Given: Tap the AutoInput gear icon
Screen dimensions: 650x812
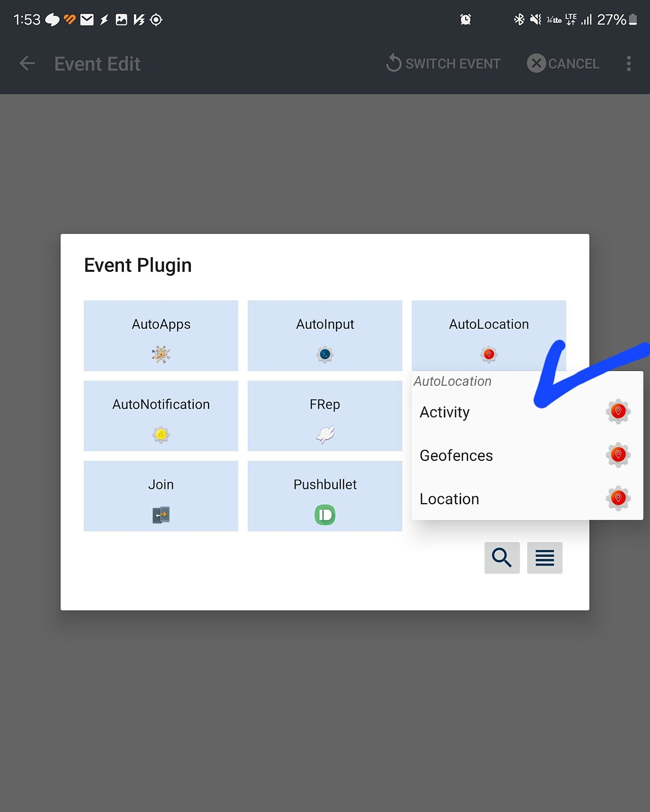Looking at the screenshot, I should point(325,354).
